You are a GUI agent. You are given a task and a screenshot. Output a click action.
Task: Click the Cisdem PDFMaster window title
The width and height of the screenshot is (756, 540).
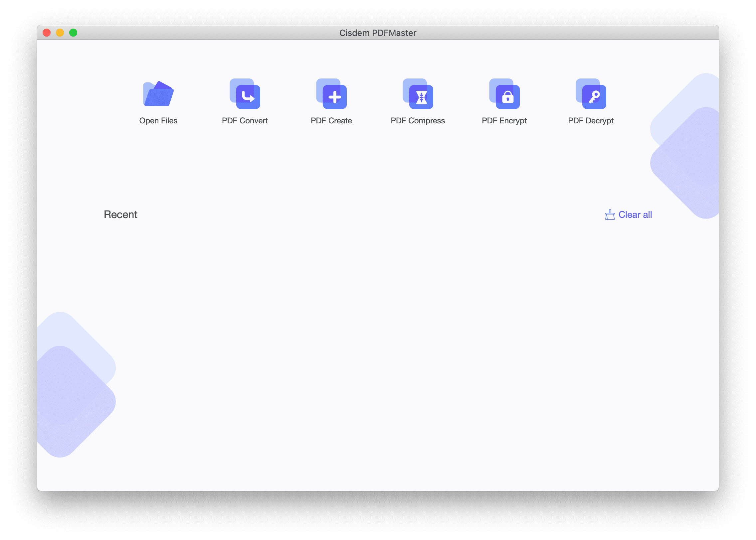coord(378,33)
